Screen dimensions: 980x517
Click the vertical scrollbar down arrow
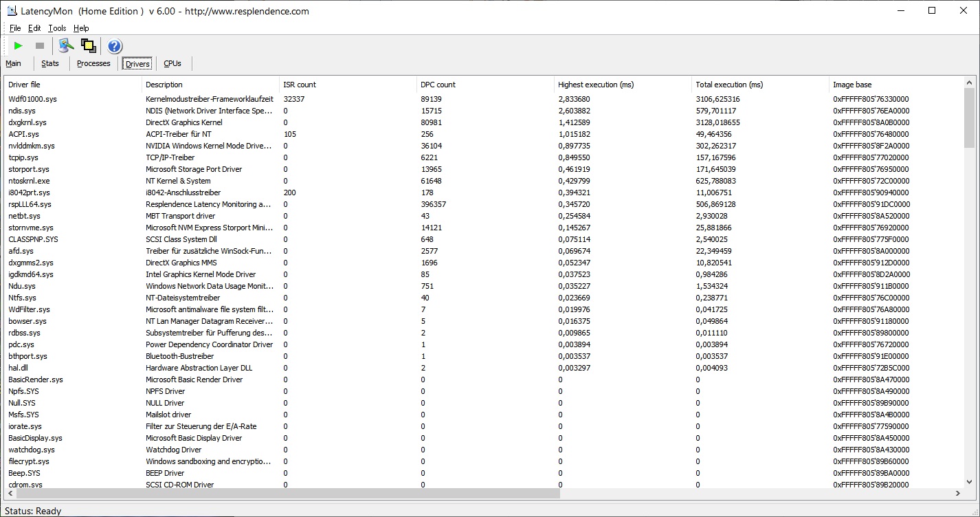point(969,482)
